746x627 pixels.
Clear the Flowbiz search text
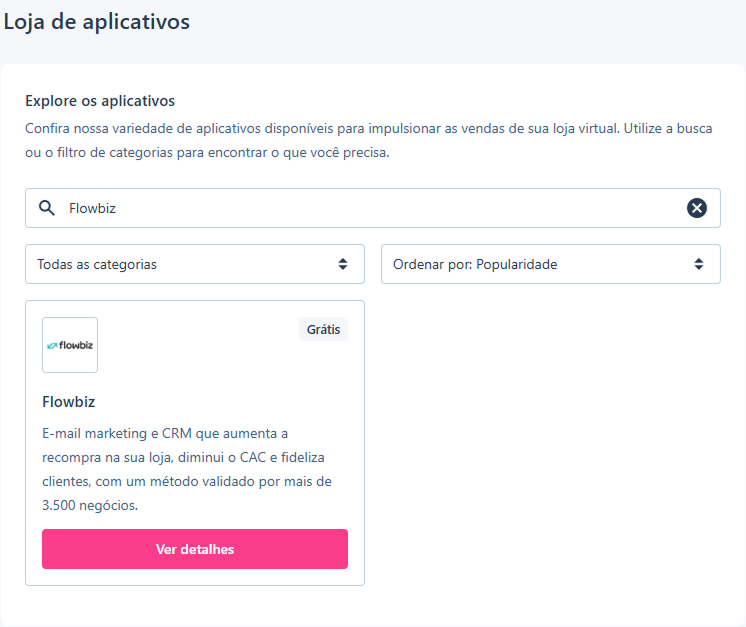(x=697, y=208)
